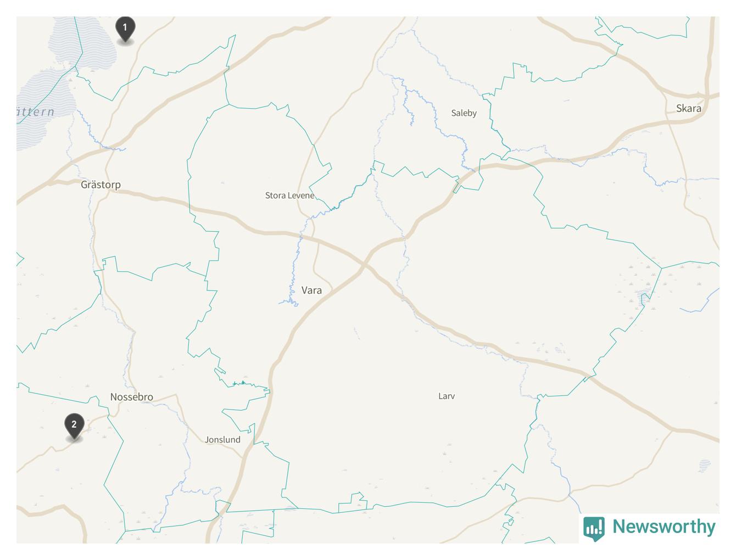Select the Vara town label
This screenshot has width=736, height=560.
(311, 290)
